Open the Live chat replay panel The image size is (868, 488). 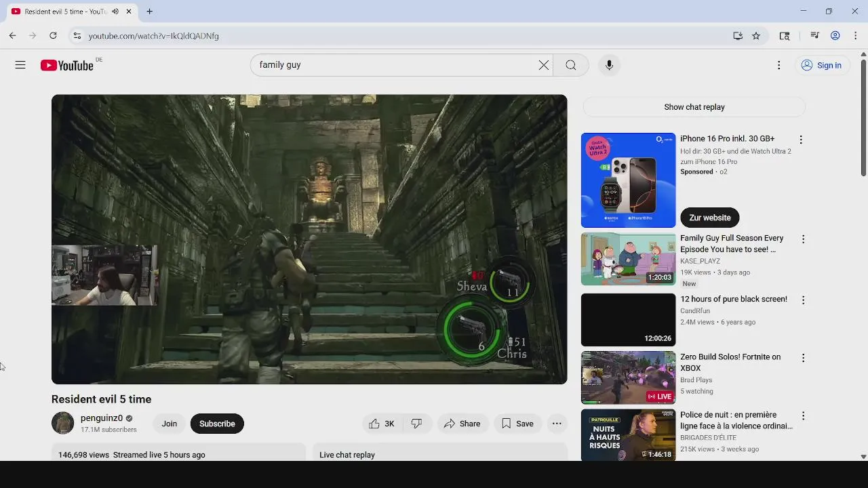tap(439, 453)
